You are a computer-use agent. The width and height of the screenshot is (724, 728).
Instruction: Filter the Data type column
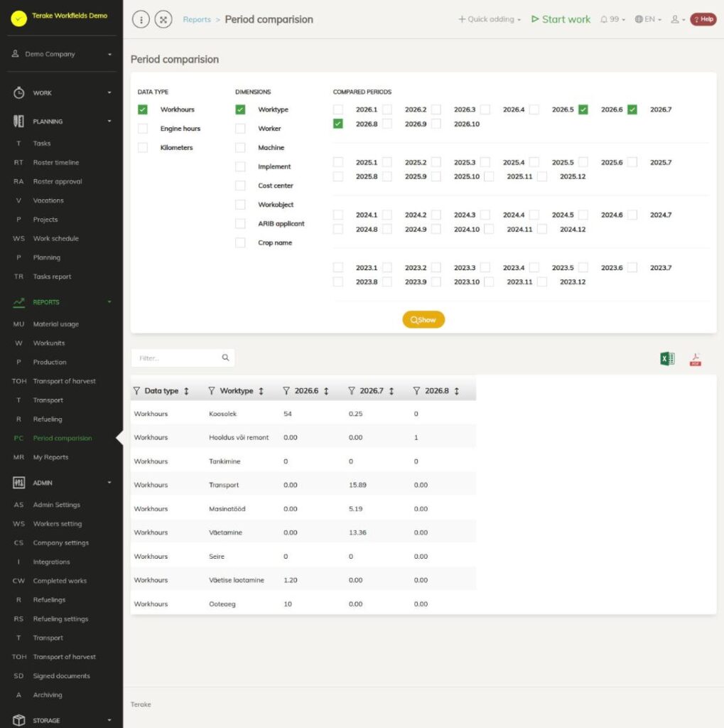point(136,391)
